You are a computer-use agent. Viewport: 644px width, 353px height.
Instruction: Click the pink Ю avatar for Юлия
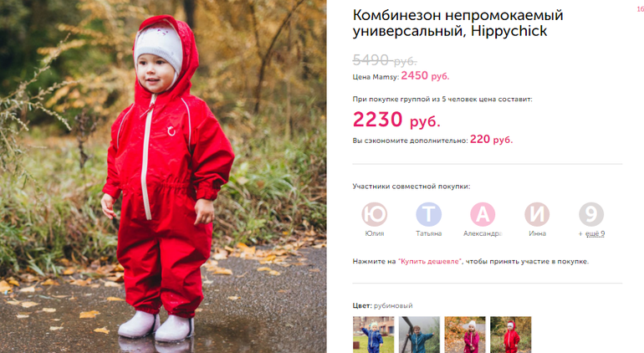click(374, 214)
